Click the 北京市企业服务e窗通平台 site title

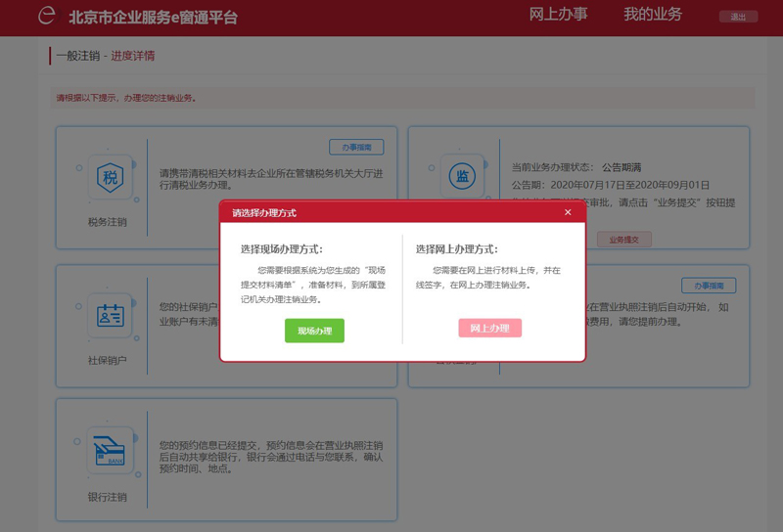pyautogui.click(x=153, y=18)
